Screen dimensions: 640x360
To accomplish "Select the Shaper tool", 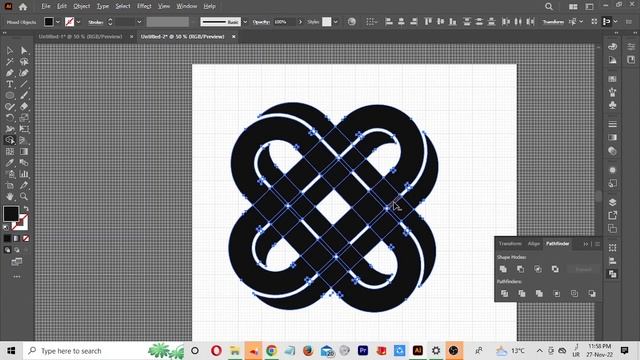I will 10,107.
